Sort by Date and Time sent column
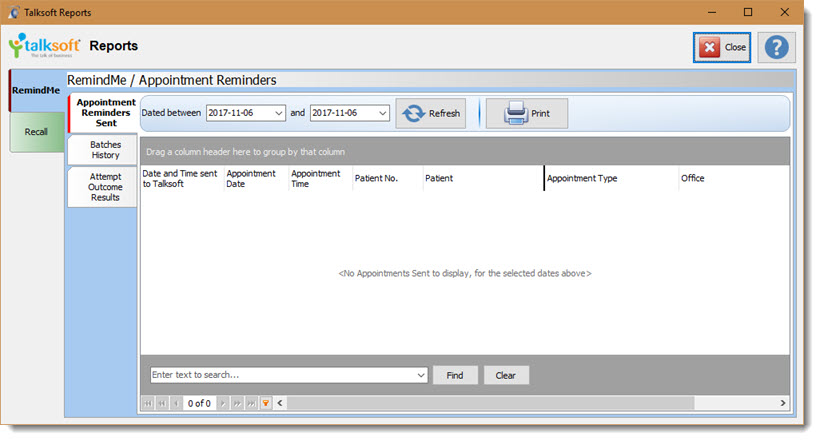Image resolution: width=819 pixels, height=440 pixels. 182,178
